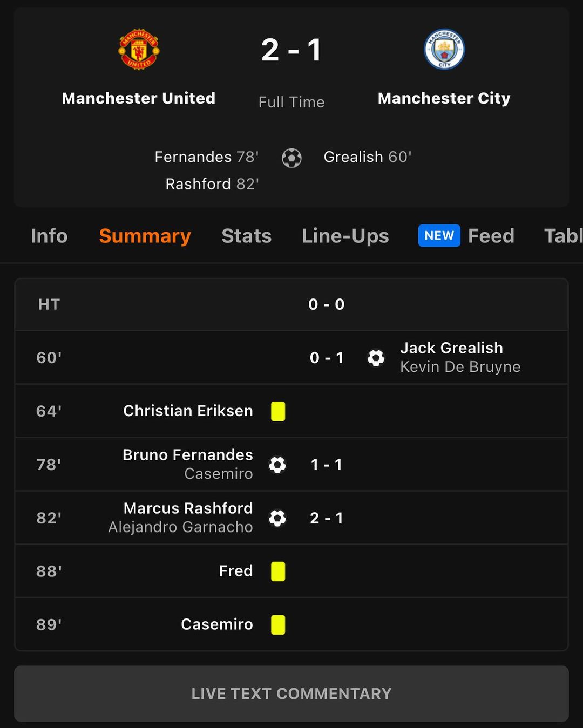Open the NEW Feed tab
Screen dimensions: 583x728
[466, 236]
